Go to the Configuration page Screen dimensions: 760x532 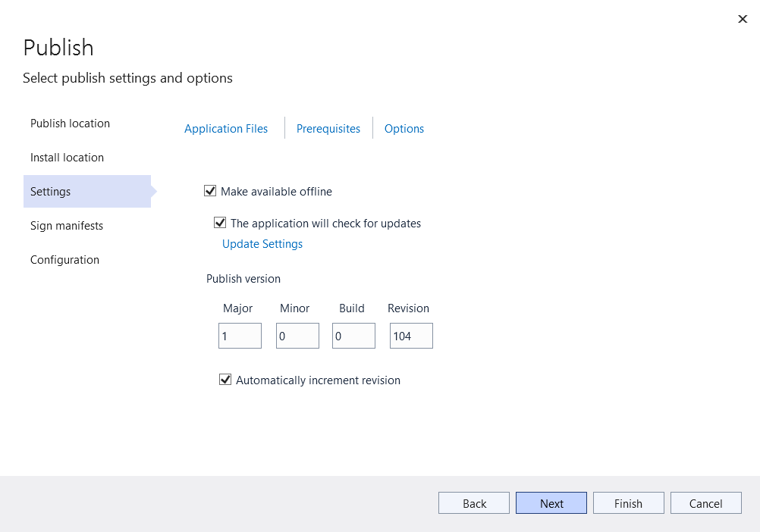64,259
